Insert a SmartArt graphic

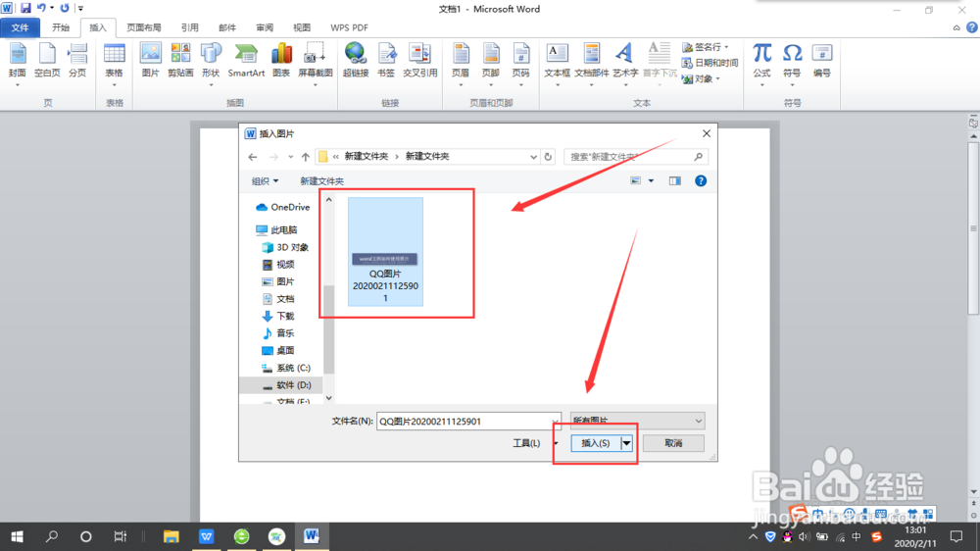[246, 61]
